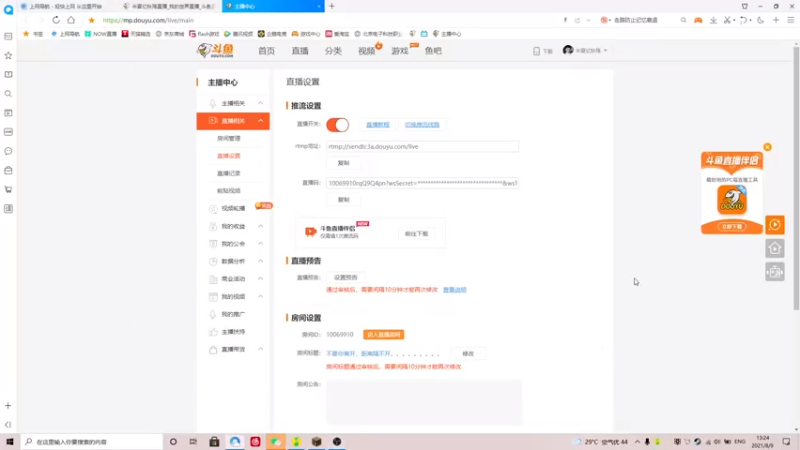
Task: Open 我的推广 sidebar item
Action: [x=233, y=314]
